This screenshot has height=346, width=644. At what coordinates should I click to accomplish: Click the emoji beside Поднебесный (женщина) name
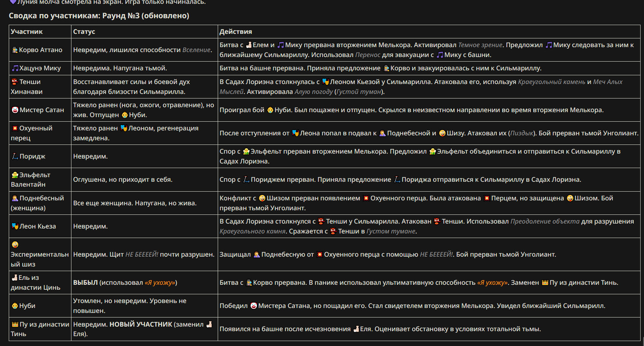tap(15, 198)
